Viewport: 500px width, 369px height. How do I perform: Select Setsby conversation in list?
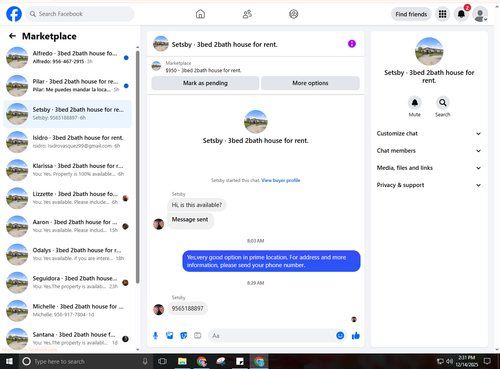pos(67,114)
